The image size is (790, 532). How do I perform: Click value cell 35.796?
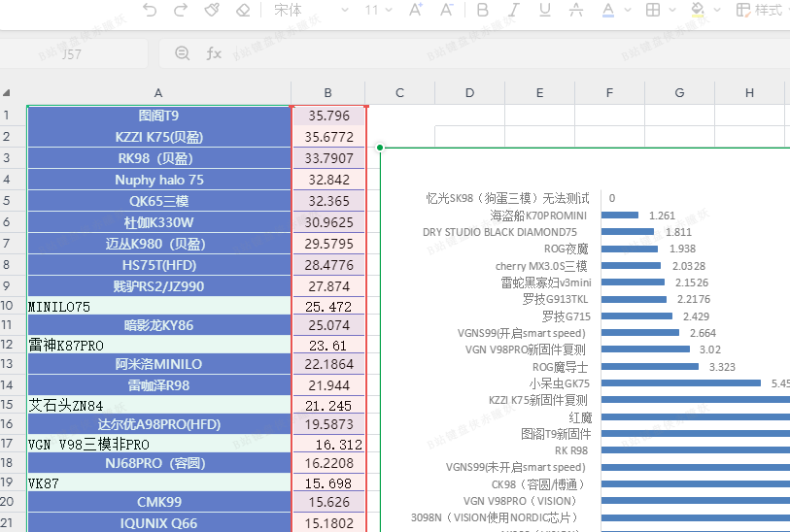(328, 116)
